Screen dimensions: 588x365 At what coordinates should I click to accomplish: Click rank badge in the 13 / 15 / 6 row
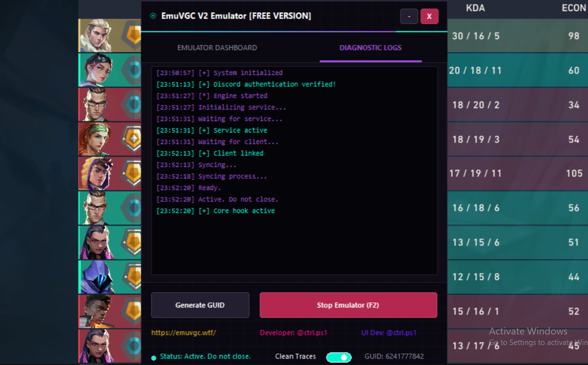(x=131, y=242)
